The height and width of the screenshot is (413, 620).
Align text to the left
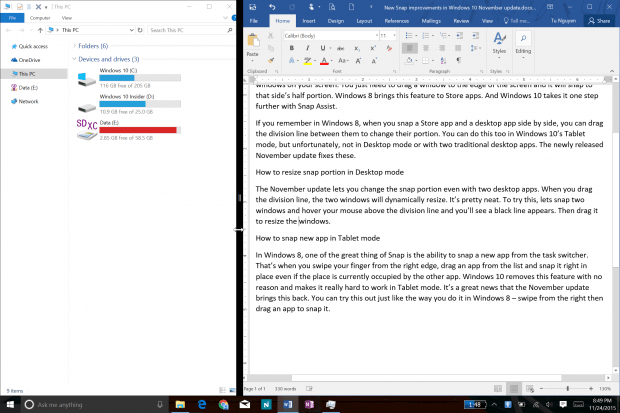pos(410,48)
